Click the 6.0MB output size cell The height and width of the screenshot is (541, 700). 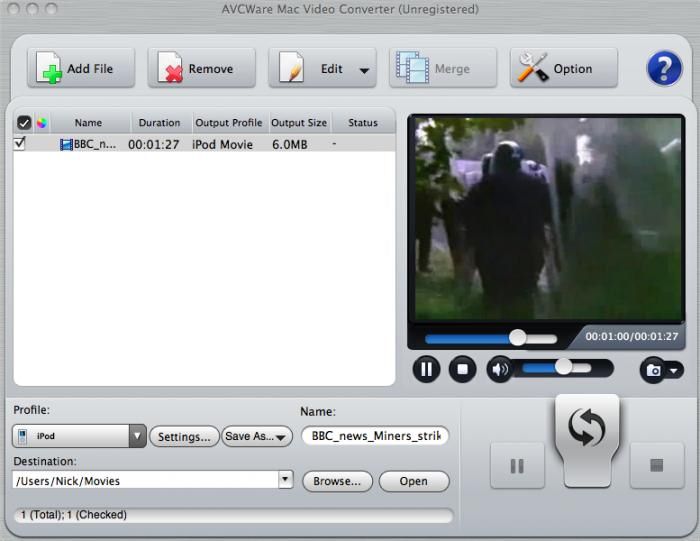pos(290,145)
